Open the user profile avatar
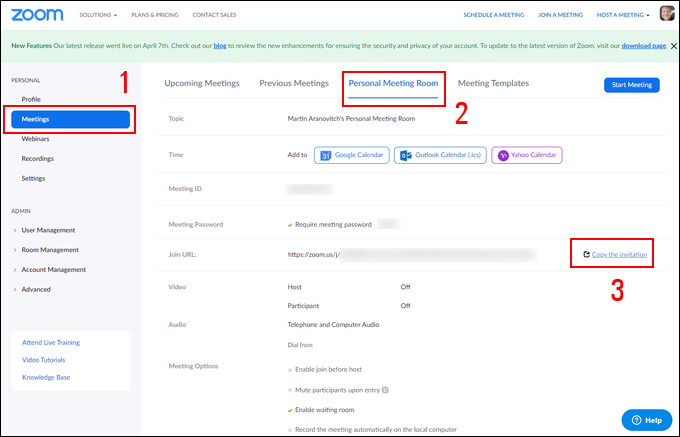The height and width of the screenshot is (437, 680). (x=667, y=14)
